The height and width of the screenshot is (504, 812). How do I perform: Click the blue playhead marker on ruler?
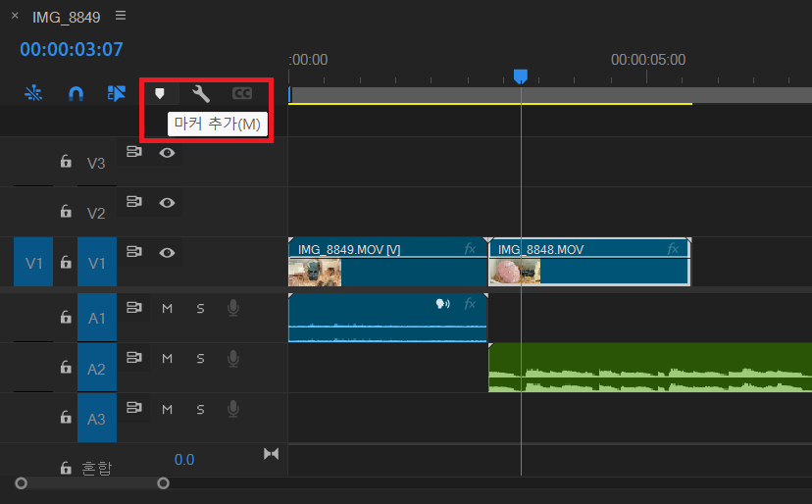tap(521, 76)
